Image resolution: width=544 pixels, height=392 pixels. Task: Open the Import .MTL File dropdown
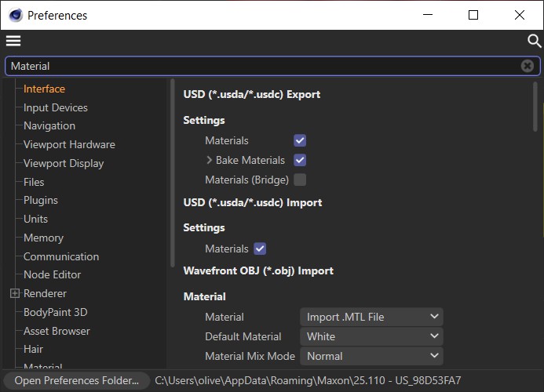[x=371, y=317]
